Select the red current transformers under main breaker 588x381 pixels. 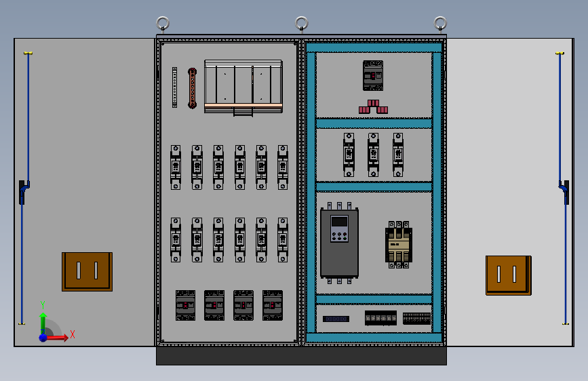click(373, 106)
